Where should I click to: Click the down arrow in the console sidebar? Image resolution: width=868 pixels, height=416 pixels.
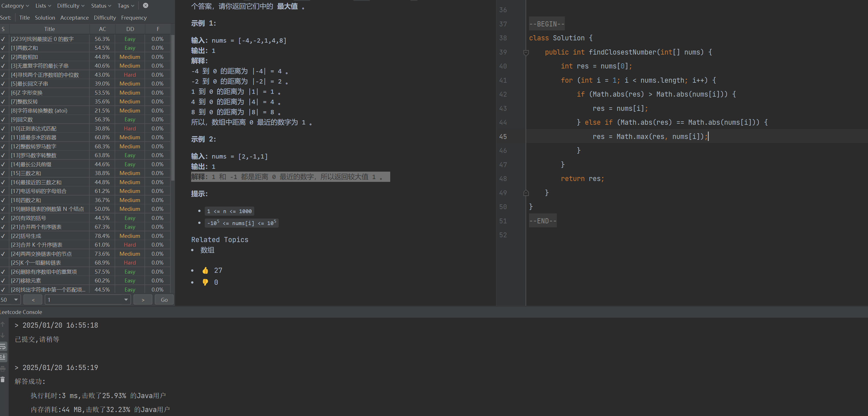(x=3, y=335)
